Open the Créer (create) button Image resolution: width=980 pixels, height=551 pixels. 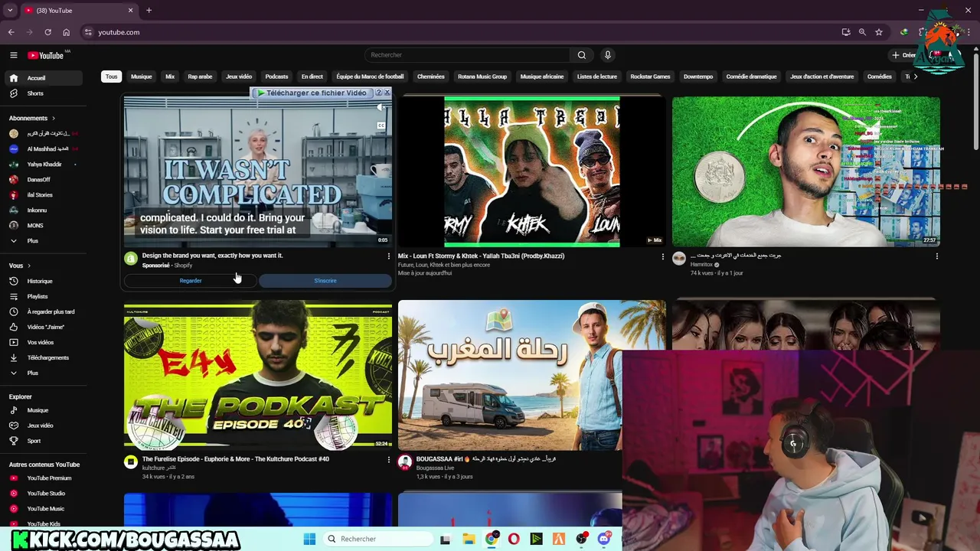point(903,55)
